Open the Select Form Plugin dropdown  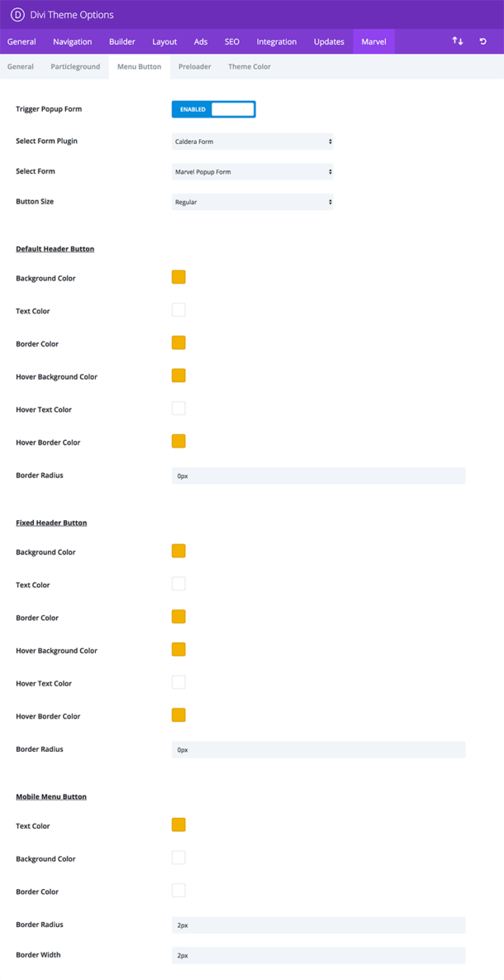pyautogui.click(x=253, y=141)
